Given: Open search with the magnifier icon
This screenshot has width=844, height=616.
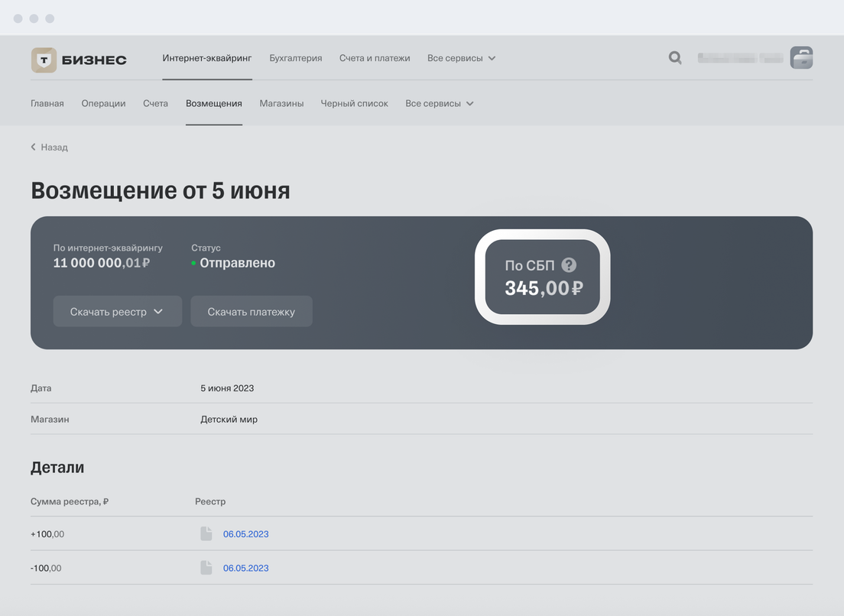Looking at the screenshot, I should pyautogui.click(x=675, y=57).
